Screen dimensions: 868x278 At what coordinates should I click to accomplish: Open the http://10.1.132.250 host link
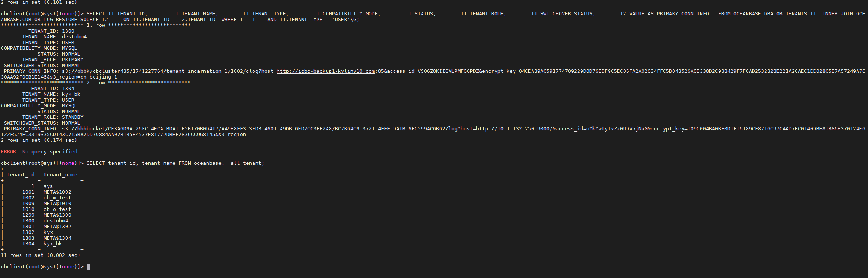(505, 129)
